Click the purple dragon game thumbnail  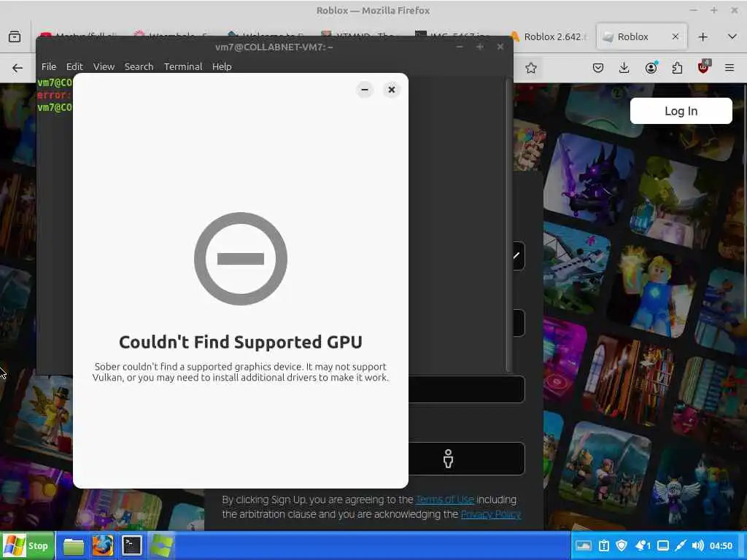tap(589, 179)
